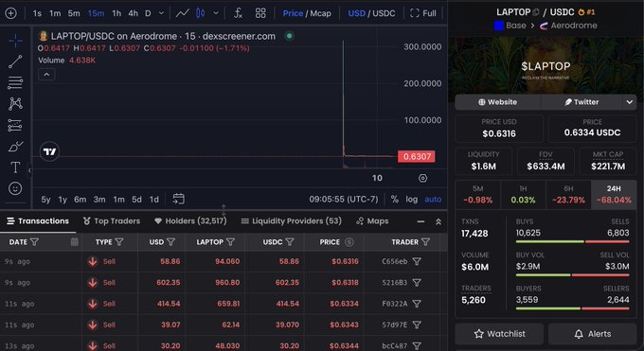Open the token Website link

coord(498,102)
